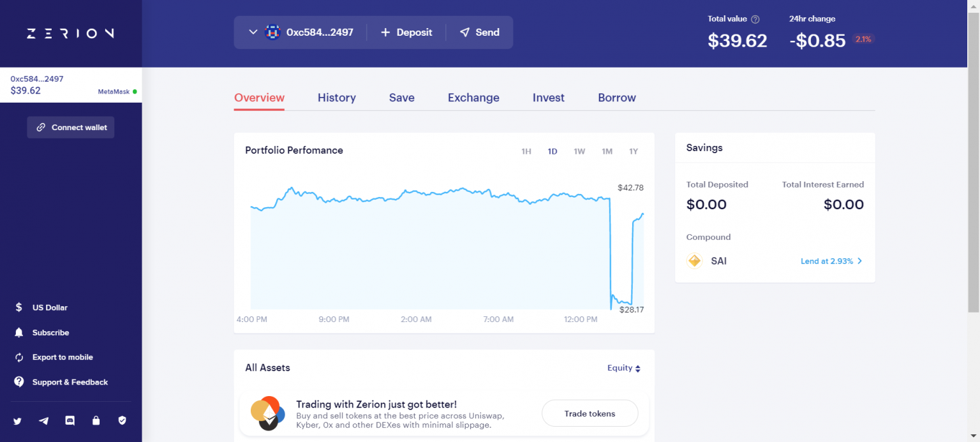Open the Save tab
The width and height of the screenshot is (980, 442).
(402, 98)
